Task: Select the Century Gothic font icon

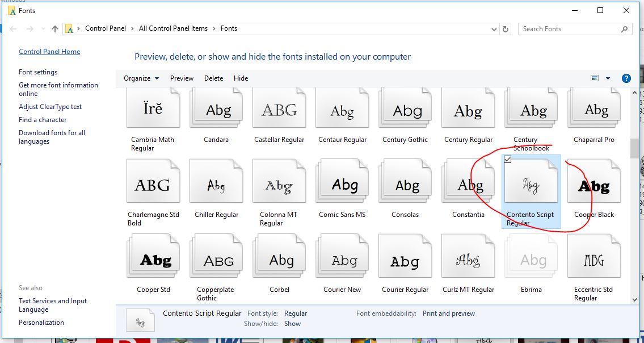Action: point(405,108)
